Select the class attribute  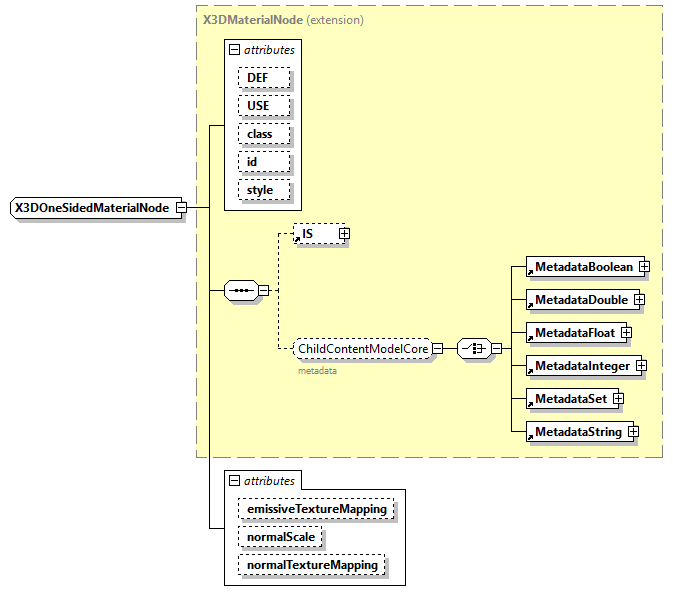[x=264, y=134]
